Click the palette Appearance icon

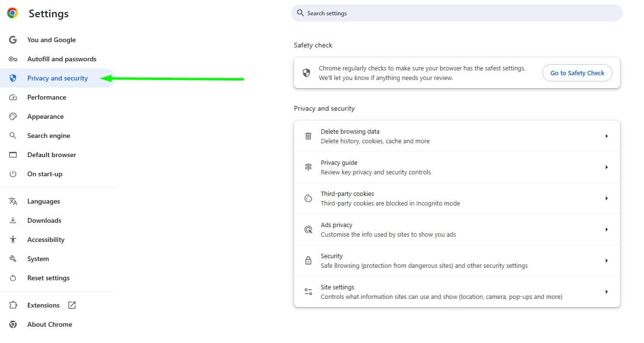(x=13, y=116)
